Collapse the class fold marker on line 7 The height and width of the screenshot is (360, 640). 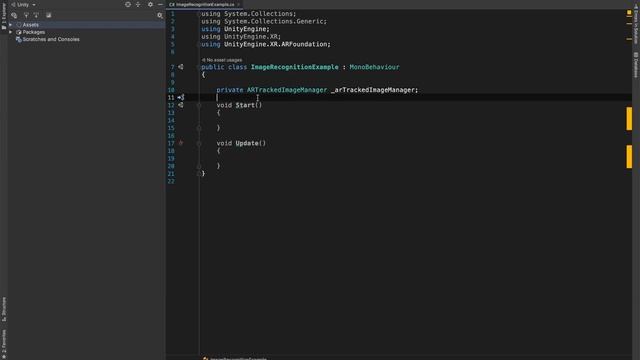pos(199,67)
